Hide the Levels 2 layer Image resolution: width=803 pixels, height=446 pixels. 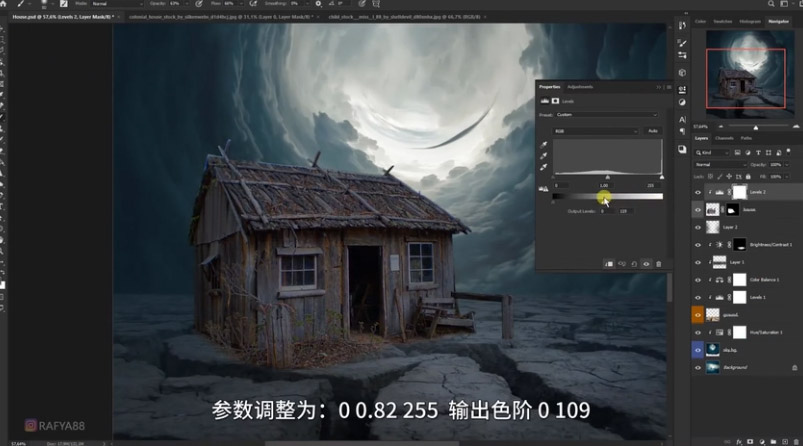coord(698,191)
